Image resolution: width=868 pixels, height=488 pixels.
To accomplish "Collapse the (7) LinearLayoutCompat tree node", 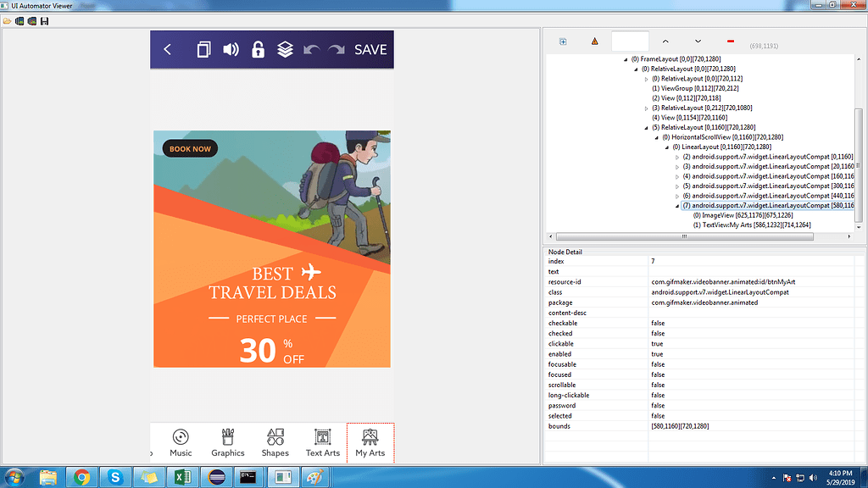I will pos(677,206).
